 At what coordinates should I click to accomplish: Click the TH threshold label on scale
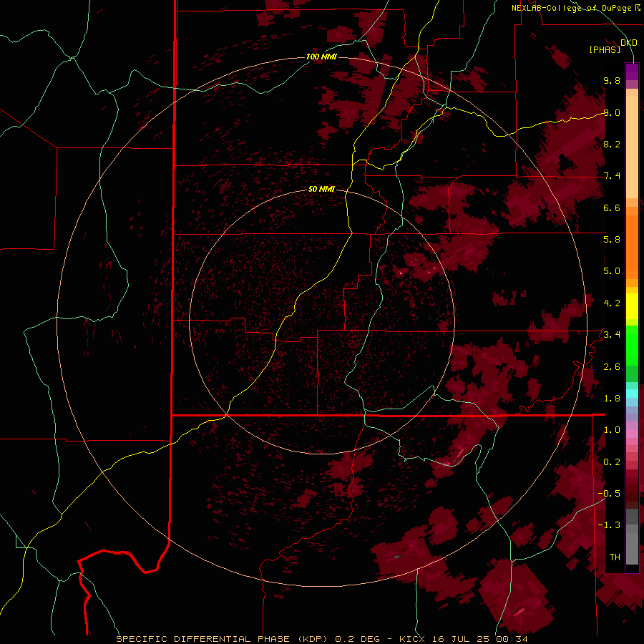(615, 557)
